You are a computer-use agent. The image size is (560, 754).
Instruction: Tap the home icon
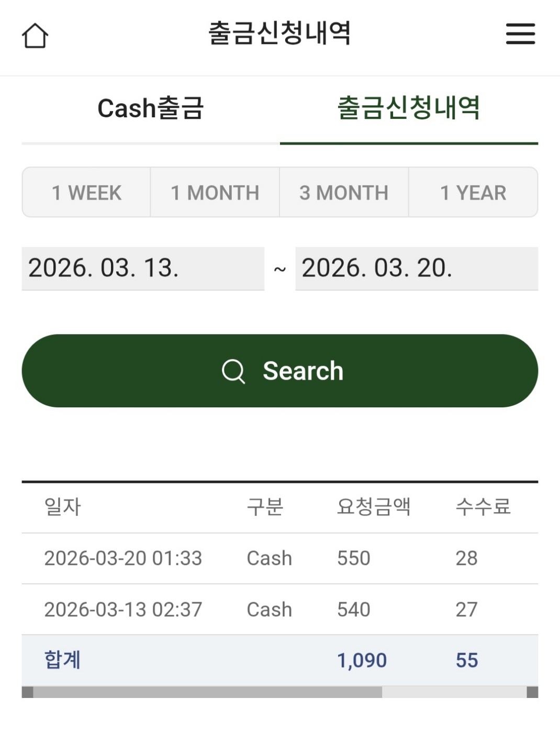pyautogui.click(x=35, y=36)
